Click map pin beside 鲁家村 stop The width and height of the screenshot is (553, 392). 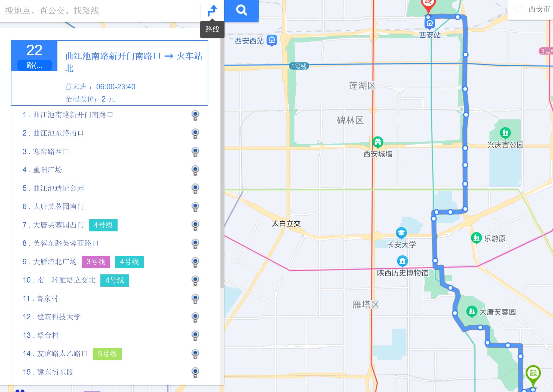(x=195, y=299)
